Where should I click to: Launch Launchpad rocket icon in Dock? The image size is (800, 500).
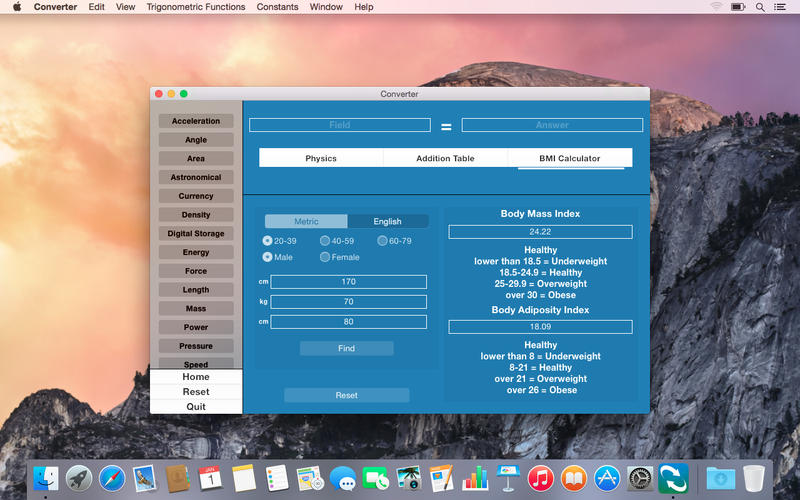(x=79, y=479)
